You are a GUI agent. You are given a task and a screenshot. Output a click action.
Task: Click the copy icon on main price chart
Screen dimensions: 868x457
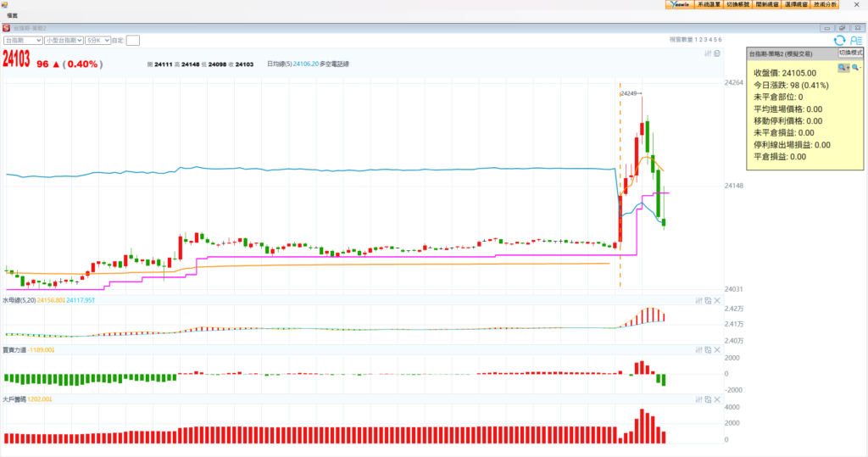click(717, 53)
